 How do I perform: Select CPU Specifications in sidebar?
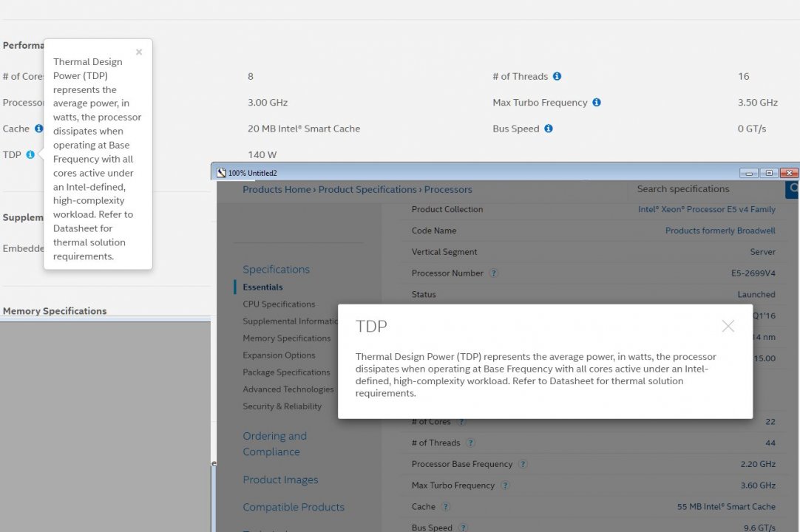click(279, 304)
